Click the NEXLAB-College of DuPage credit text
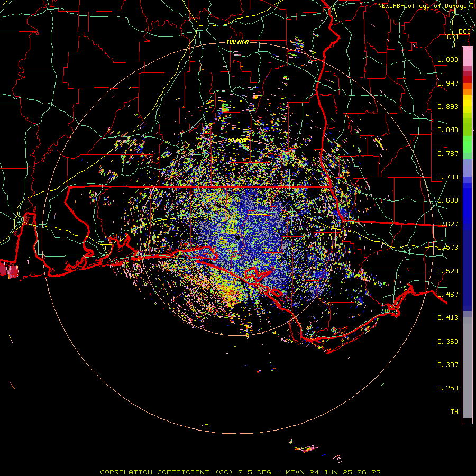The height and width of the screenshot is (476, 476). 426,6
